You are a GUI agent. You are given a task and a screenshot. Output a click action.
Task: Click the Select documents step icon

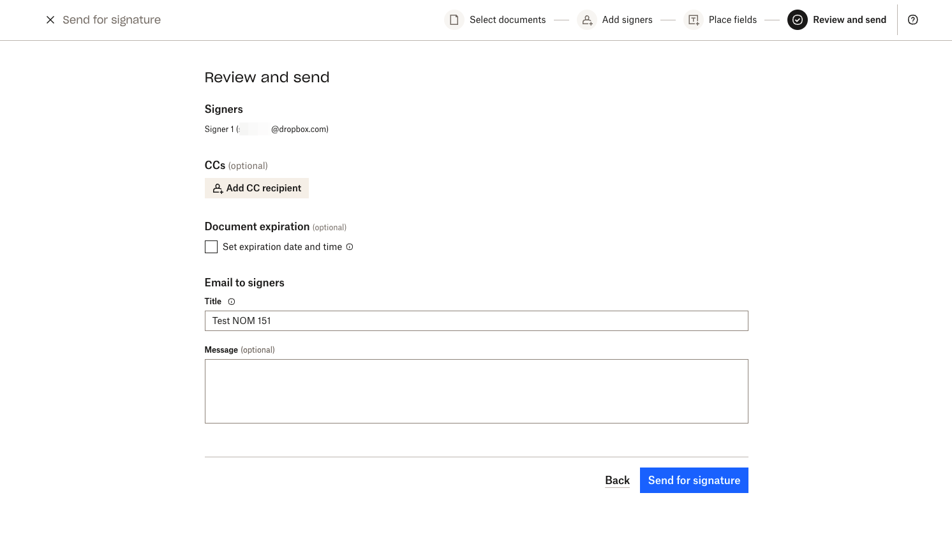[454, 20]
